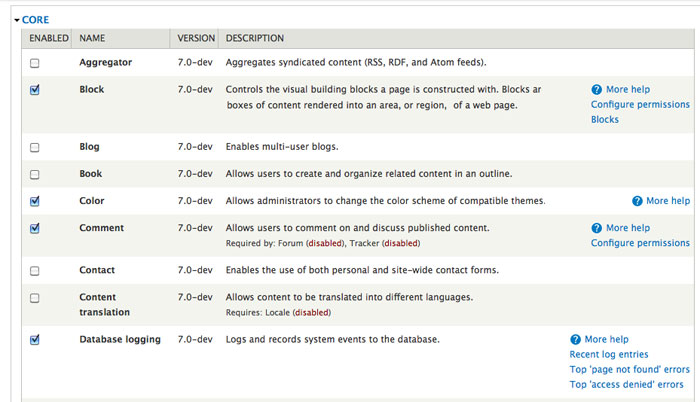Click the help icon in the Comment row

click(x=597, y=228)
